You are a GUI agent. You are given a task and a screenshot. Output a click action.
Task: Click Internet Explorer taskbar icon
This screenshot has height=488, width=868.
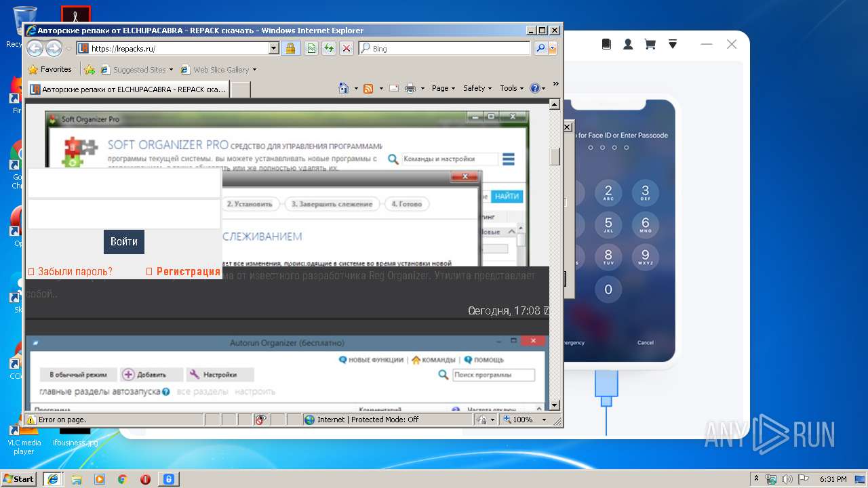pyautogui.click(x=53, y=479)
